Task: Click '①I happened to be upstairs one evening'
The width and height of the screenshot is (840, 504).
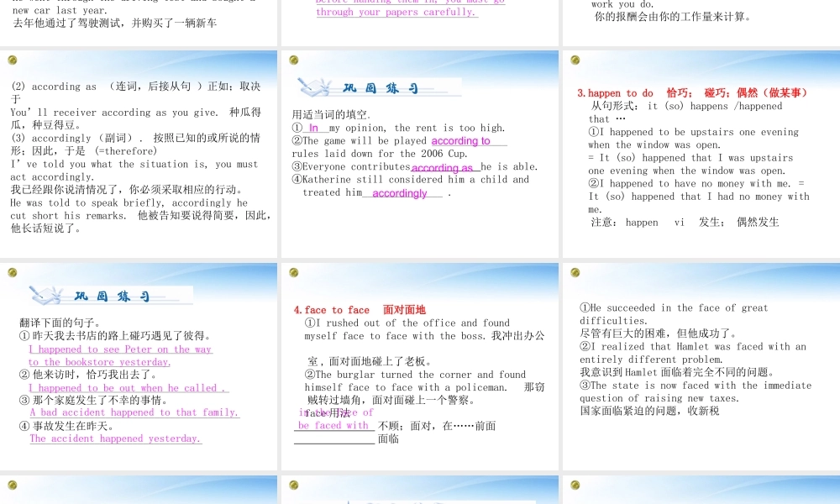Action: coord(694,132)
